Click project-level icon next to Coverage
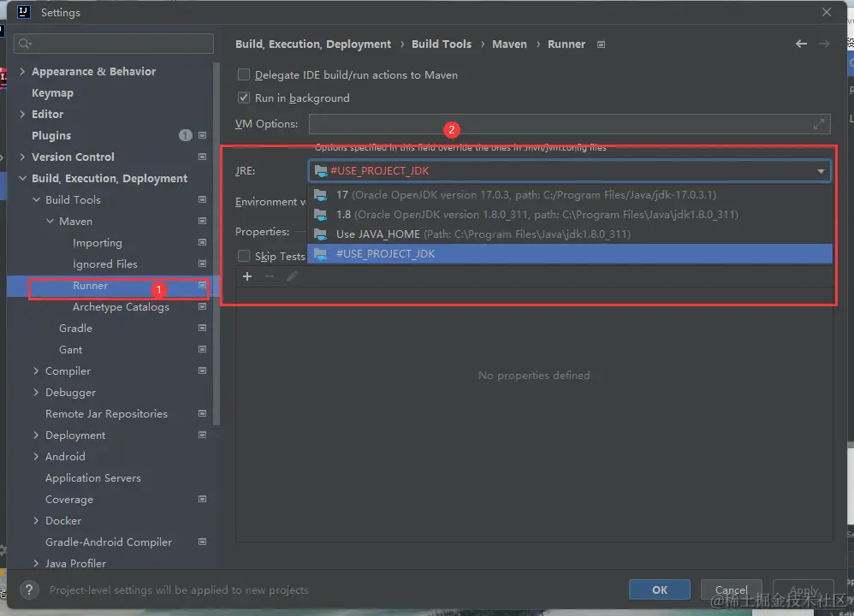 [202, 499]
